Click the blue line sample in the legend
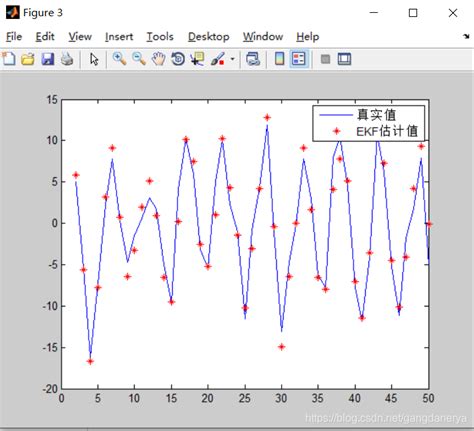Viewport: 474px width, 431px height. coord(336,115)
